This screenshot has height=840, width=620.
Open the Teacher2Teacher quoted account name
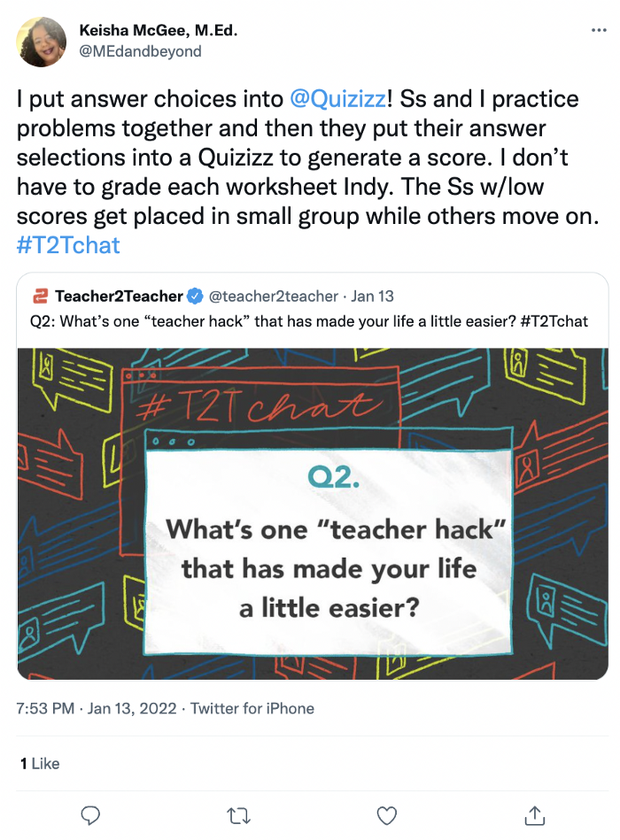[119, 296]
